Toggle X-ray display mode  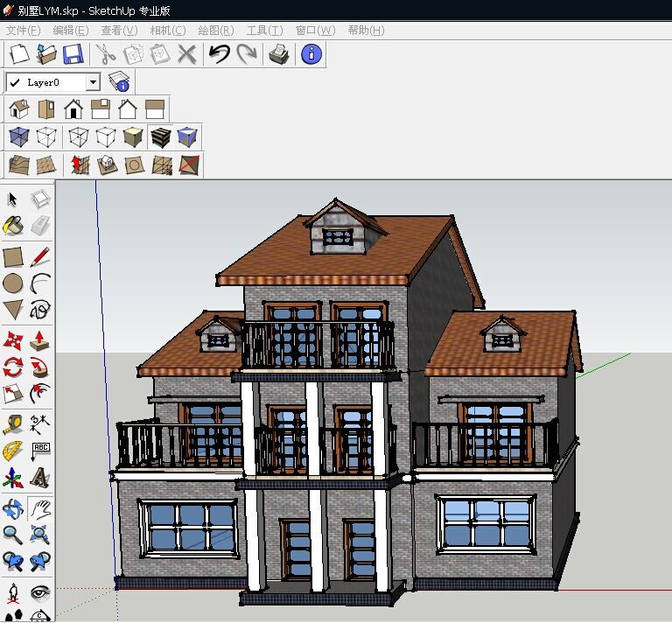18,137
